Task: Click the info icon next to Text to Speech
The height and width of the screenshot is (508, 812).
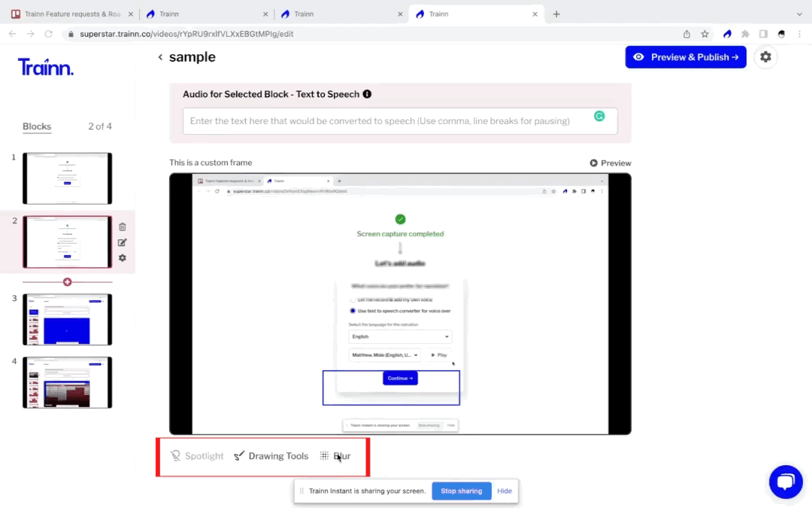Action: [x=367, y=94]
